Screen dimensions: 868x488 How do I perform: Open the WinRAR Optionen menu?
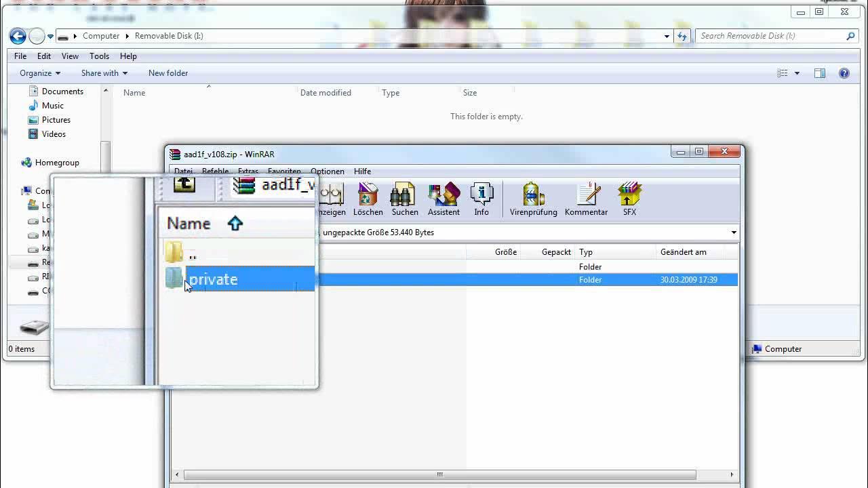[x=328, y=171]
